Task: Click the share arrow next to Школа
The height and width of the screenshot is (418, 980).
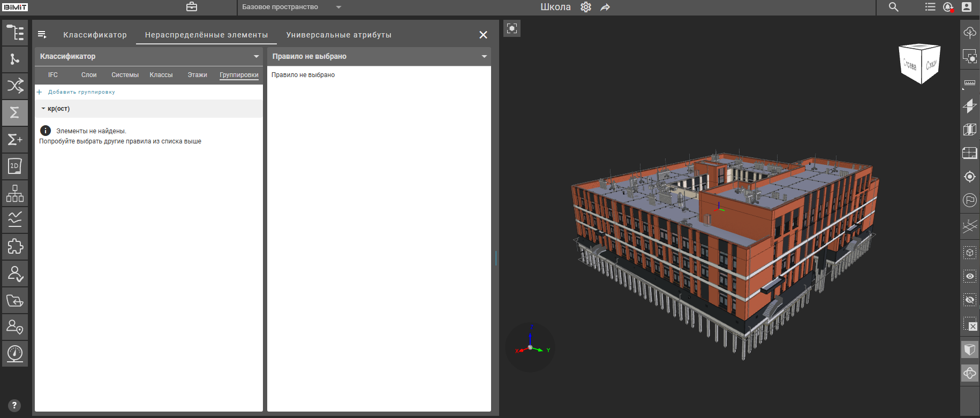Action: [x=605, y=7]
